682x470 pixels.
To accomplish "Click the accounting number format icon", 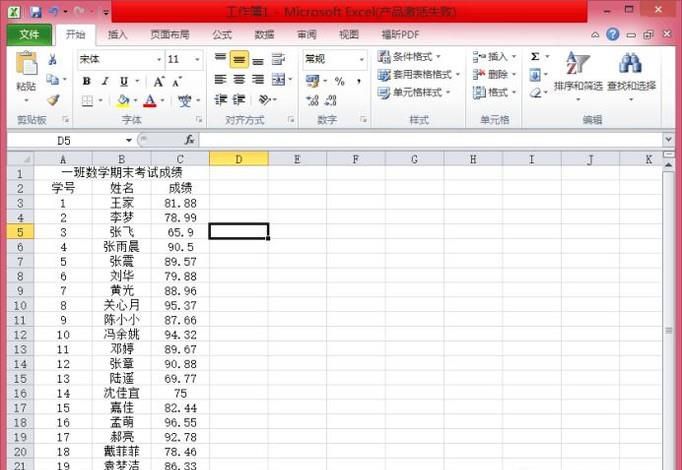I will click(x=312, y=81).
